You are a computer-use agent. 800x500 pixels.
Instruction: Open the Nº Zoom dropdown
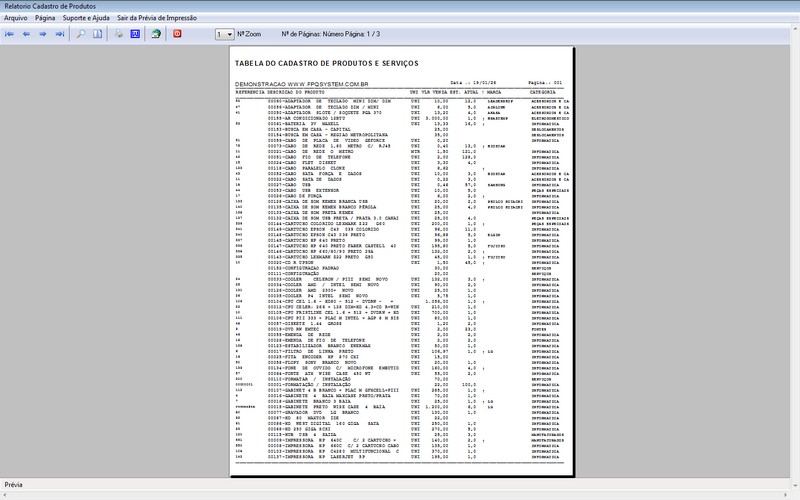(x=224, y=34)
